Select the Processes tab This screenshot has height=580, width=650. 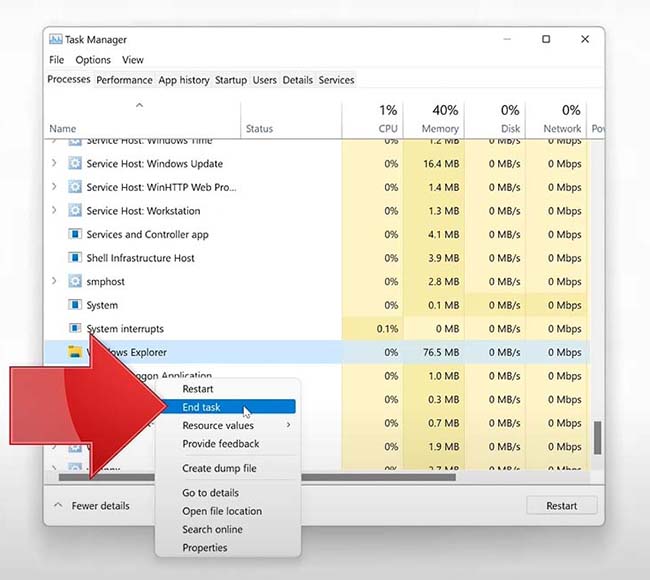69,79
